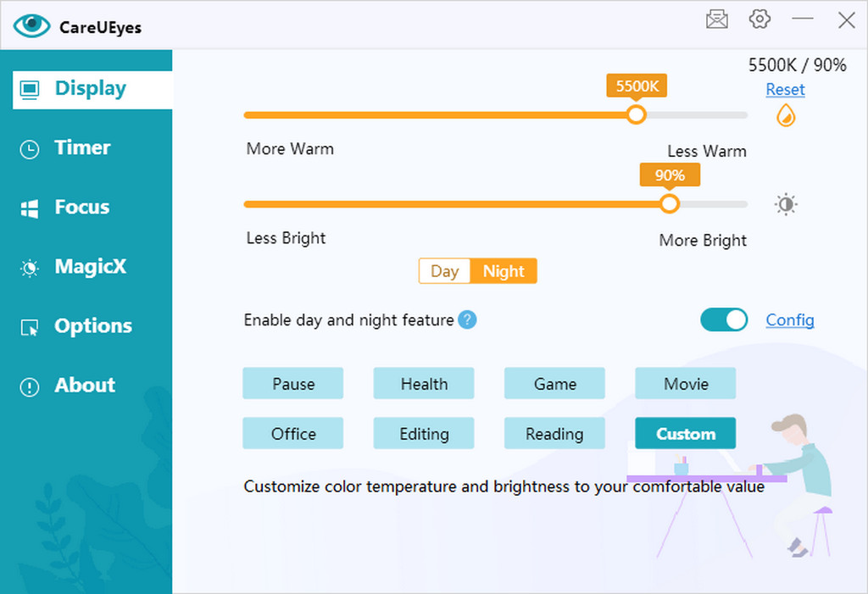
Task: Toggle the day and night feature switch
Action: point(724,319)
